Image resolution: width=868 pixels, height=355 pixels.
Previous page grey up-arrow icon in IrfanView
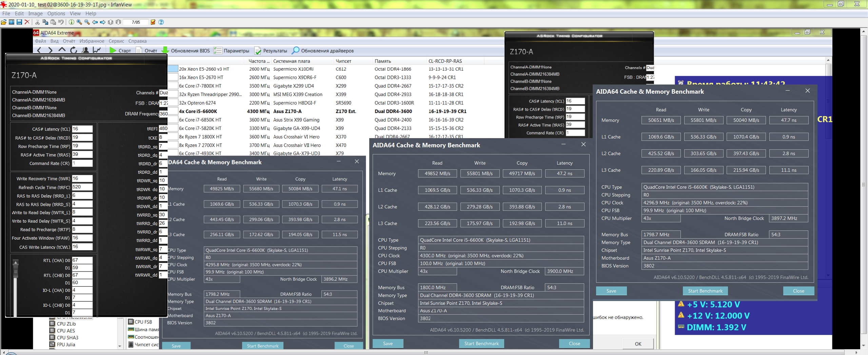(x=111, y=22)
